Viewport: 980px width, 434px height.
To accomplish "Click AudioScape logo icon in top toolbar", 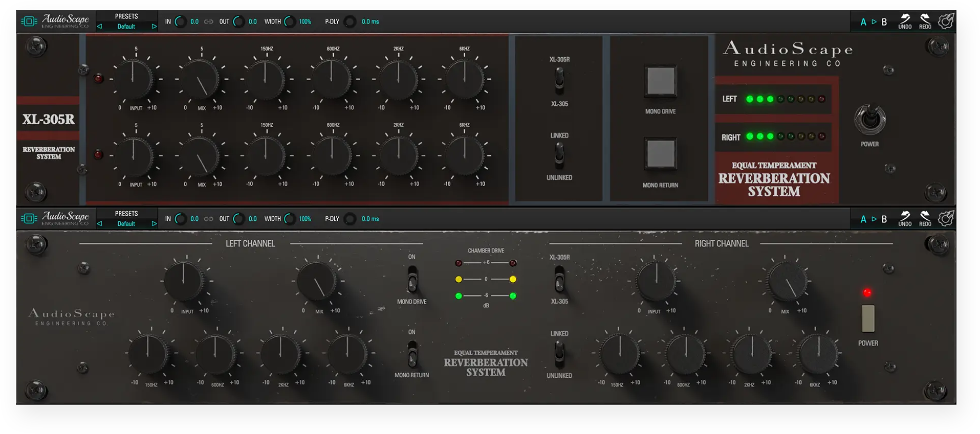I will click(29, 21).
